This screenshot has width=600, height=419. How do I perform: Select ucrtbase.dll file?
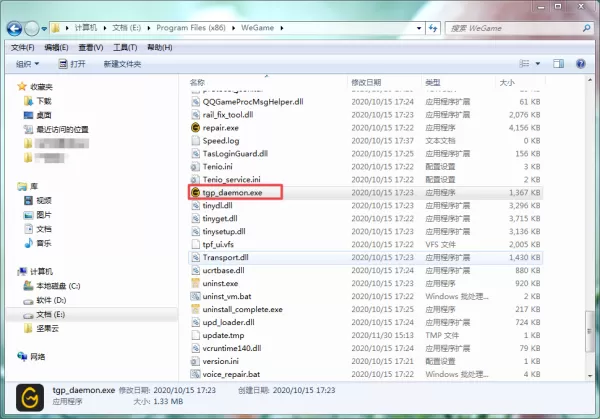(x=223, y=271)
